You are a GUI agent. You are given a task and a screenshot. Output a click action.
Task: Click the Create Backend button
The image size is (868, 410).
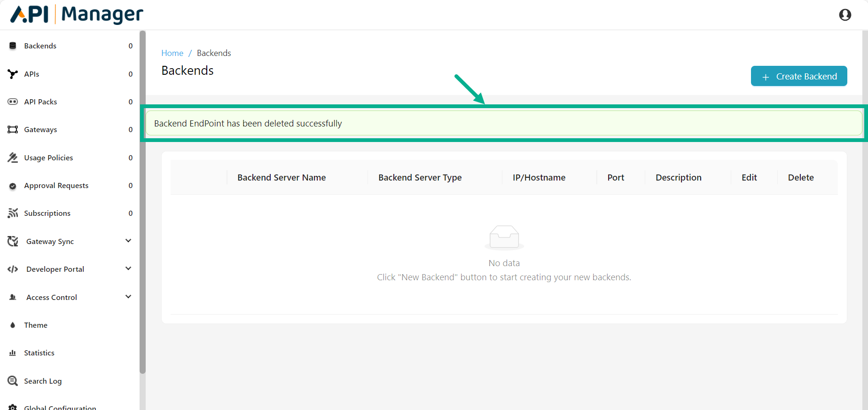(799, 76)
